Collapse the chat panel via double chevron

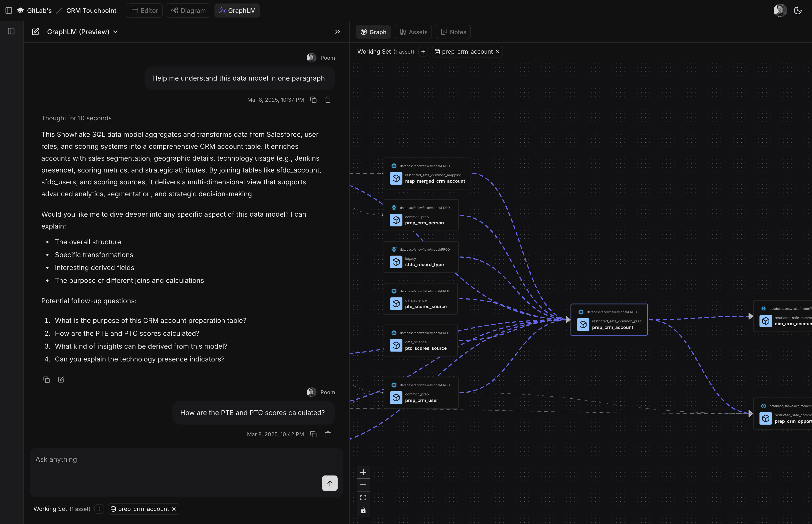point(337,32)
